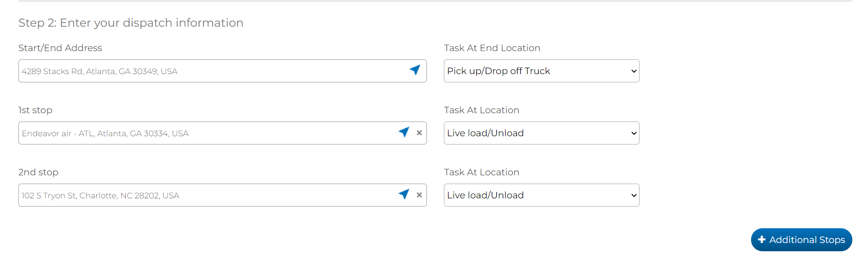Remove the 1st stop with its X icon
Image resolution: width=868 pixels, height=260 pixels.
[419, 133]
